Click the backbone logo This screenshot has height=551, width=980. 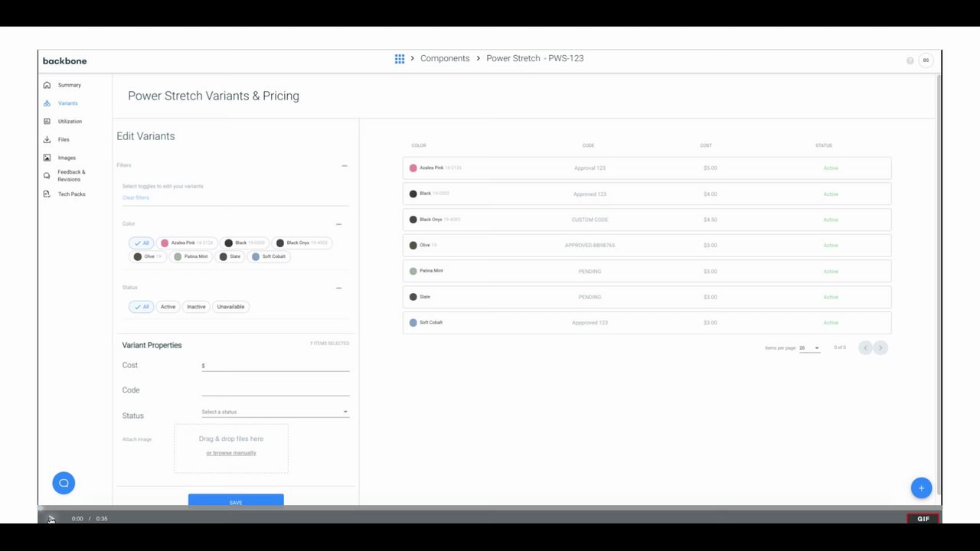coord(64,61)
